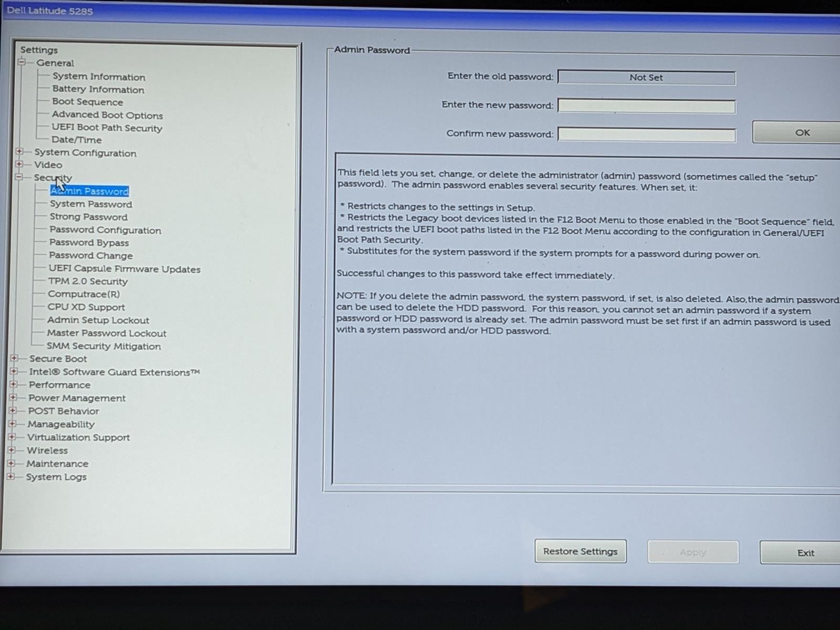This screenshot has width=840, height=630.
Task: Expand the POST Behavior node
Action: pyautogui.click(x=13, y=411)
